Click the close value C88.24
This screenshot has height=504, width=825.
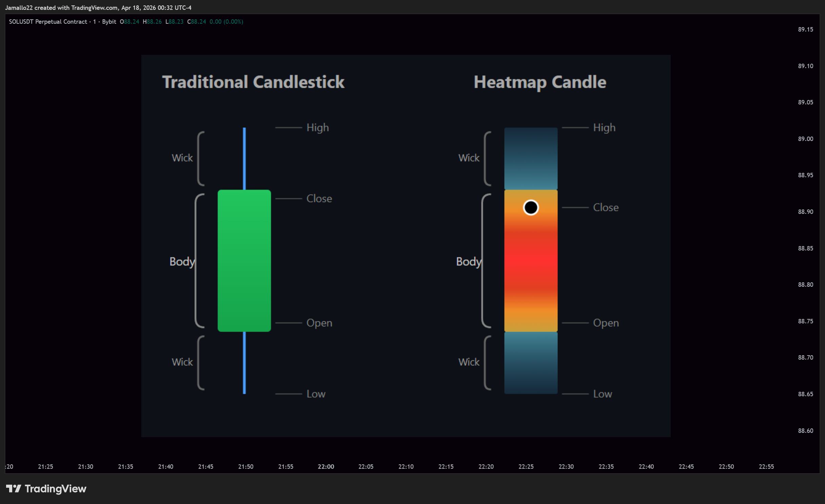tap(197, 22)
